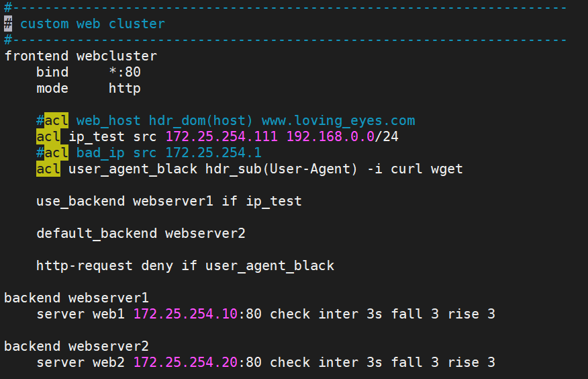Click the server name 'web1'
This screenshot has width=588, height=379.
pos(108,314)
